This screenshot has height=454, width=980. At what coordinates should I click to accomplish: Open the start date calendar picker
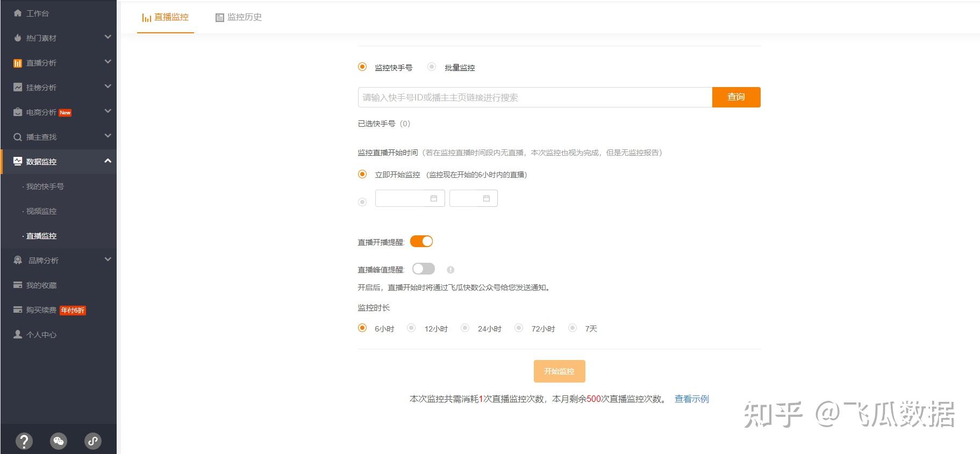coord(434,198)
